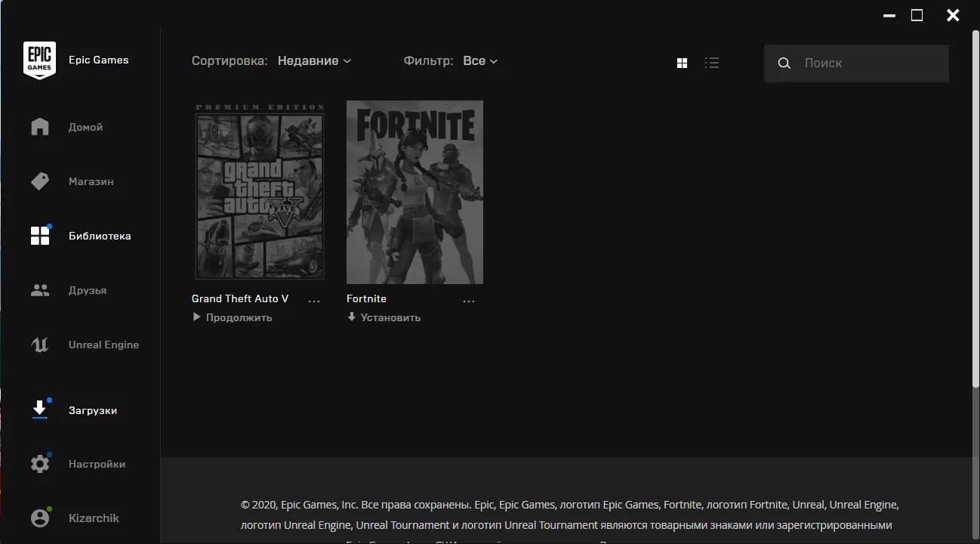Select the Библиотека grid icon
This screenshot has width=980, height=544.
point(40,236)
